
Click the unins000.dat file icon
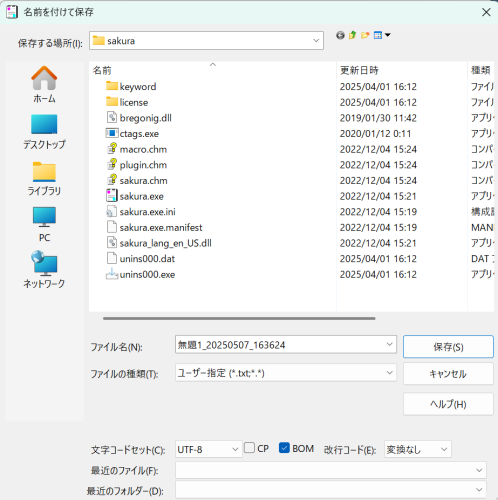click(112, 258)
